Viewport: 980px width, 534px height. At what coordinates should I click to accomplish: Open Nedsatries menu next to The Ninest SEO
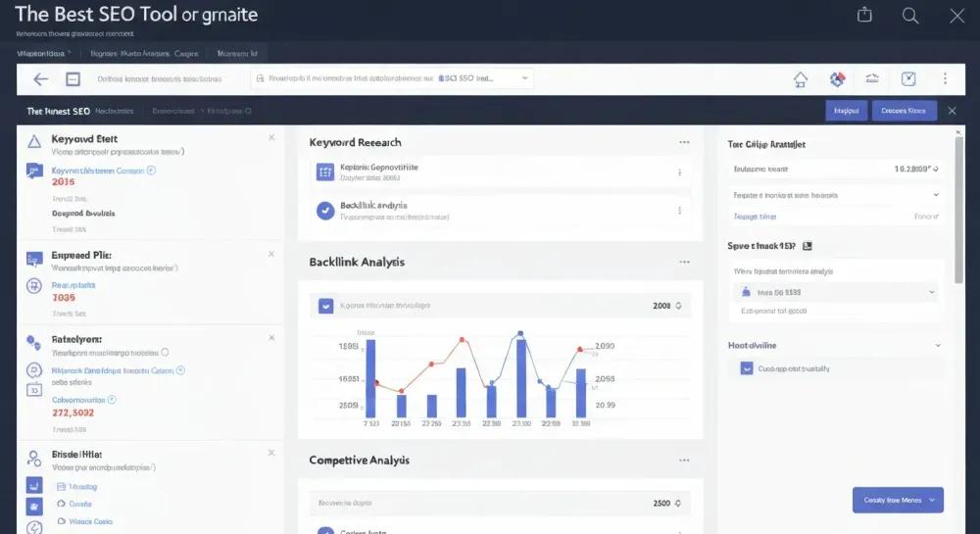click(115, 111)
